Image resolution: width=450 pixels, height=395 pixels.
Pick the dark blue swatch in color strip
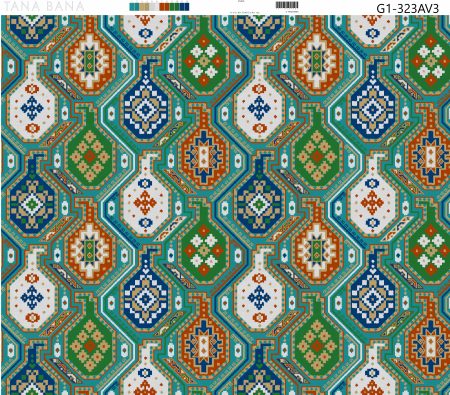(x=184, y=7)
